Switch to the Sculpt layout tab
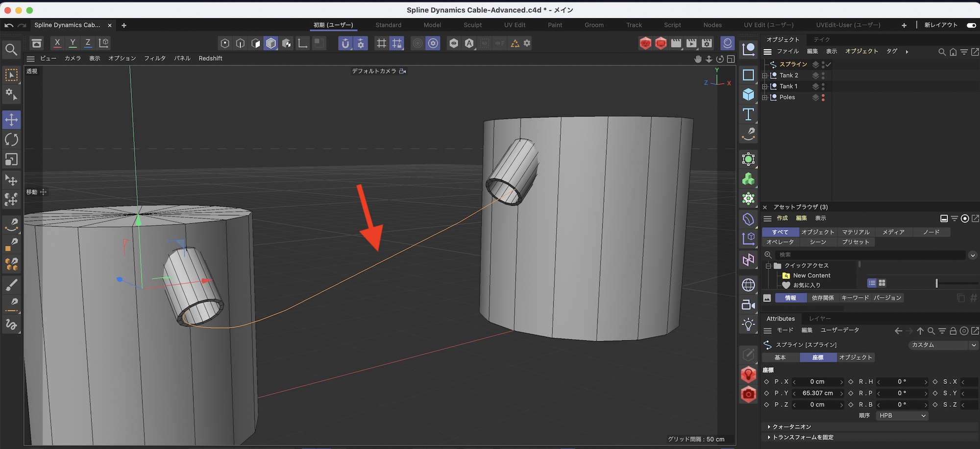This screenshot has width=980, height=449. 472,25
